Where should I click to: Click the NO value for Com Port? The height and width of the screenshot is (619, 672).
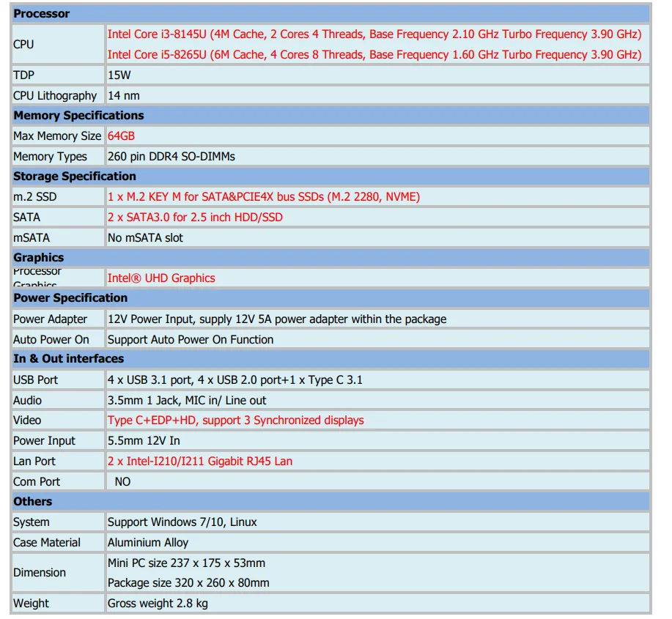coord(122,482)
